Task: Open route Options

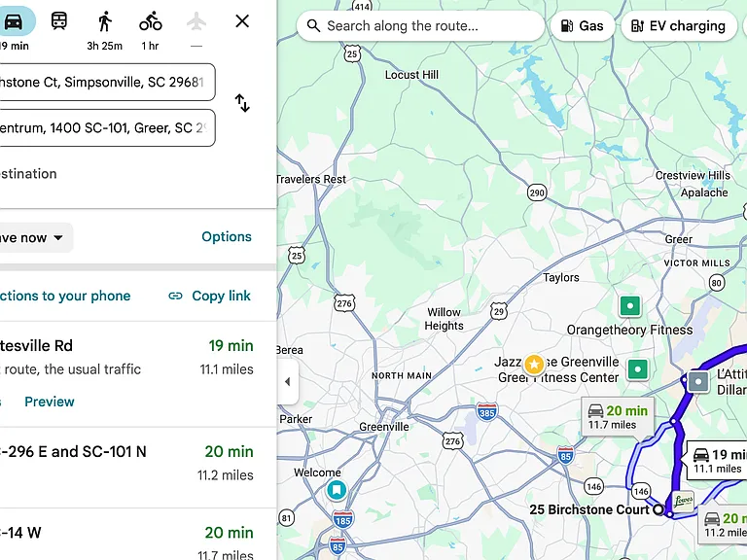Action: point(227,236)
